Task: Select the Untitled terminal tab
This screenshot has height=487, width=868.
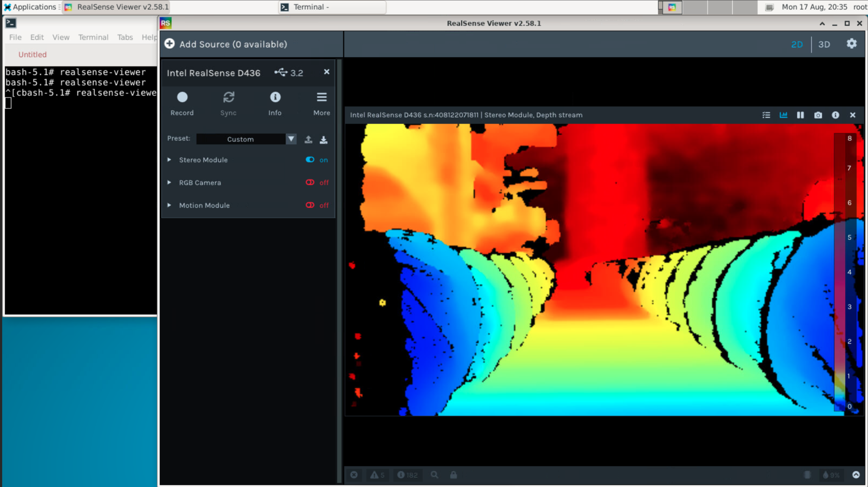Action: pyautogui.click(x=33, y=54)
